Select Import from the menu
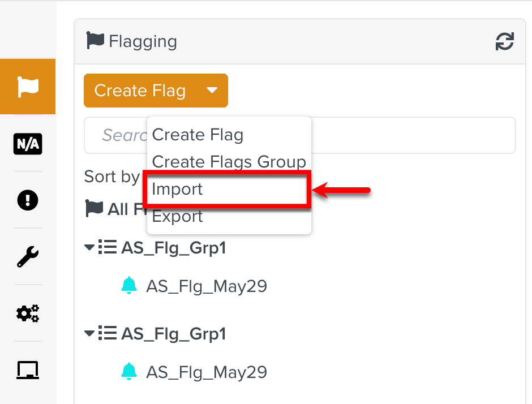This screenshot has width=532, height=404. click(x=177, y=189)
